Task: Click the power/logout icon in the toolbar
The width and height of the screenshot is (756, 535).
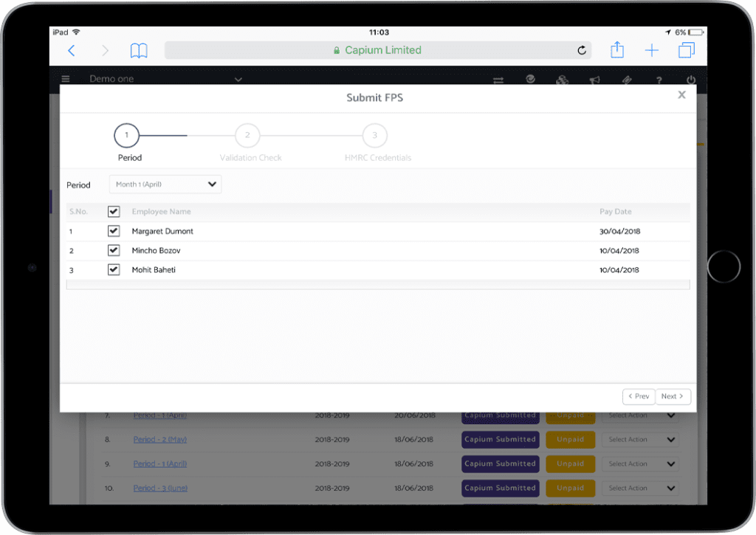Action: click(690, 80)
